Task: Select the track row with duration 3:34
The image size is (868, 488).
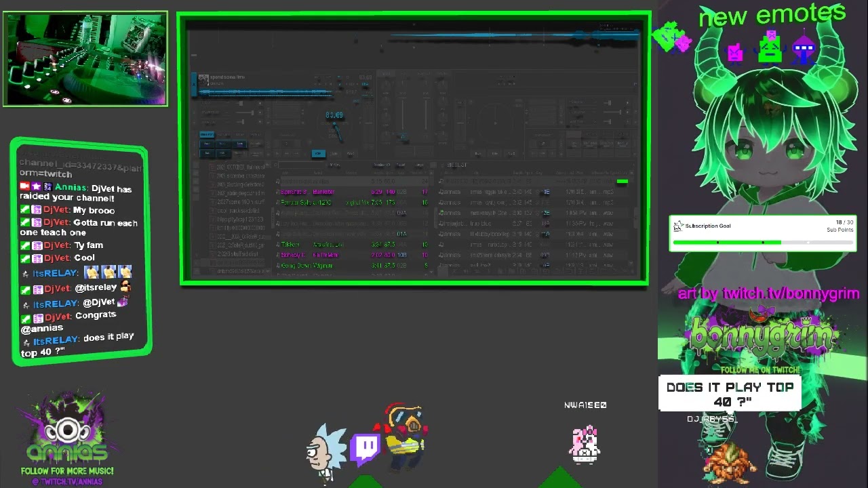Action: (x=351, y=245)
